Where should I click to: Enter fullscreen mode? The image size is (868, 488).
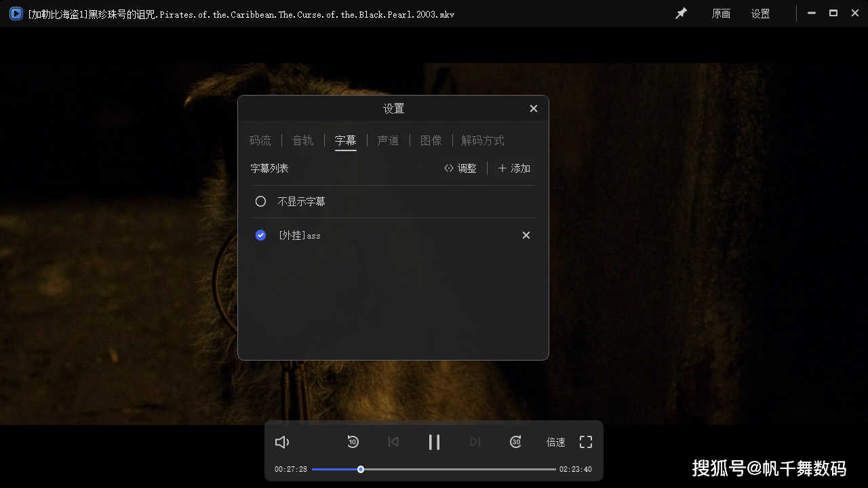tap(586, 442)
